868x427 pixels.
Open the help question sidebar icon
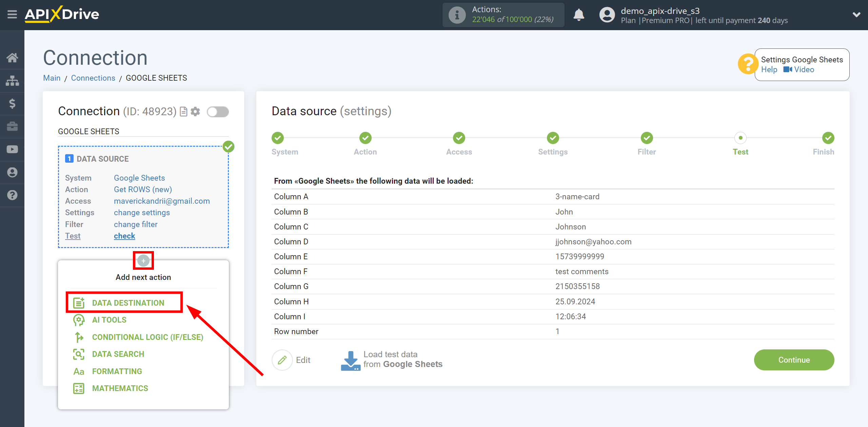coord(12,195)
